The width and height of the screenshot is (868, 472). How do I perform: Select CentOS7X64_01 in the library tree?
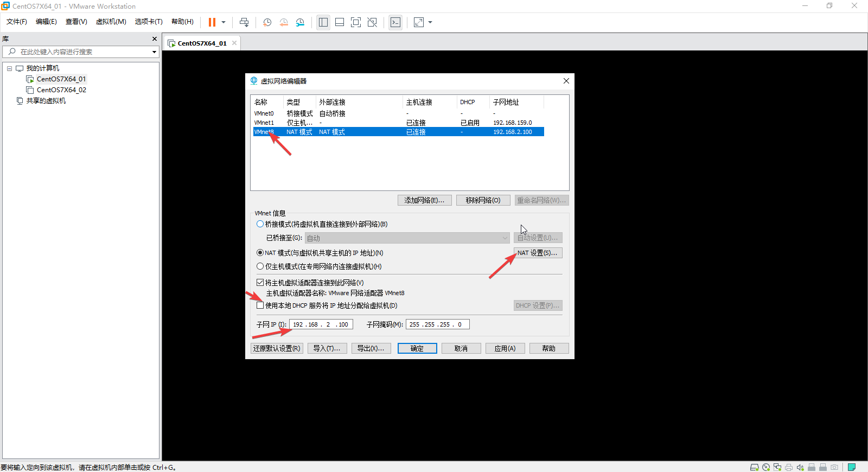(61, 79)
